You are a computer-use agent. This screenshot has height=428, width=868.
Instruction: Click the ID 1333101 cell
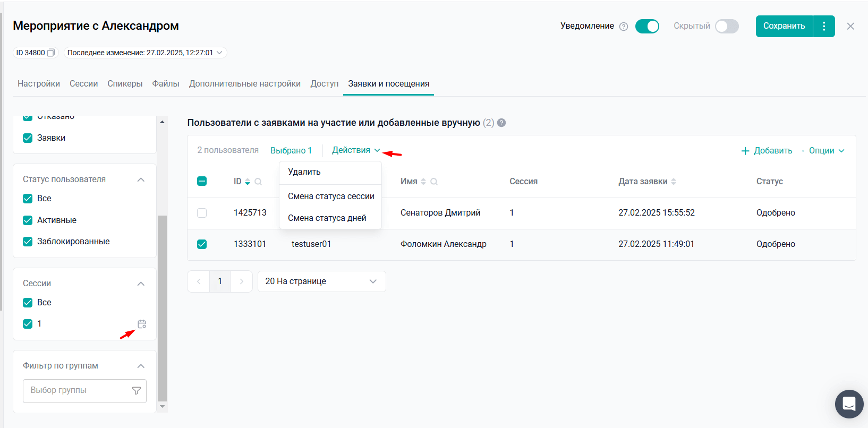point(250,244)
